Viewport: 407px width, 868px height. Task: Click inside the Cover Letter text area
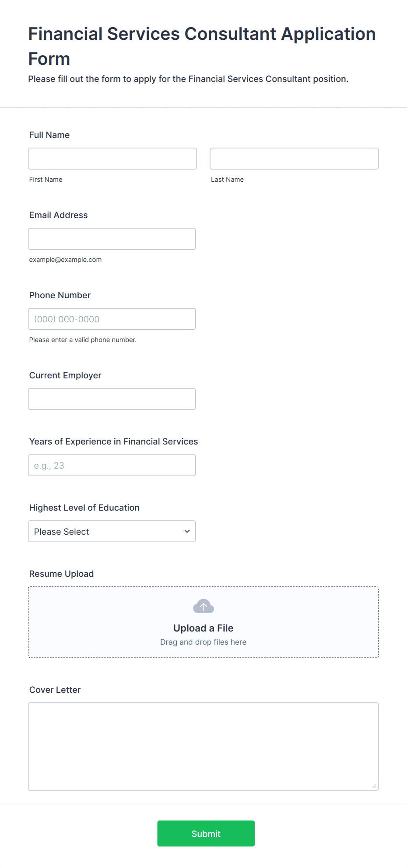[x=203, y=747]
